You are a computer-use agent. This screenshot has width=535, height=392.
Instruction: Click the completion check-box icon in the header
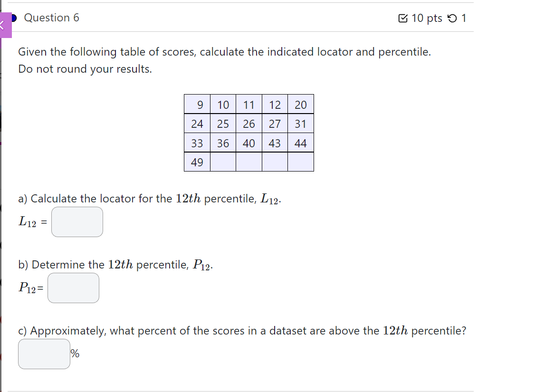tap(403, 18)
